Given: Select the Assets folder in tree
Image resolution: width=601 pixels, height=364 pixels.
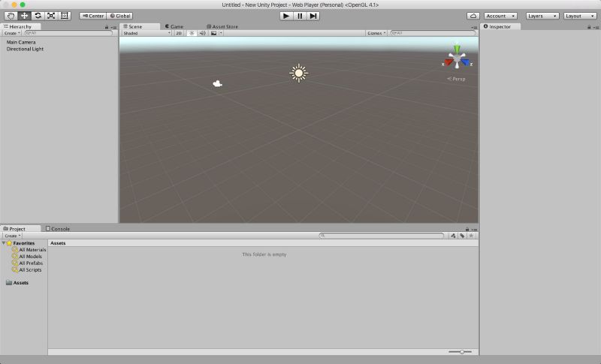Looking at the screenshot, I should (x=17, y=282).
